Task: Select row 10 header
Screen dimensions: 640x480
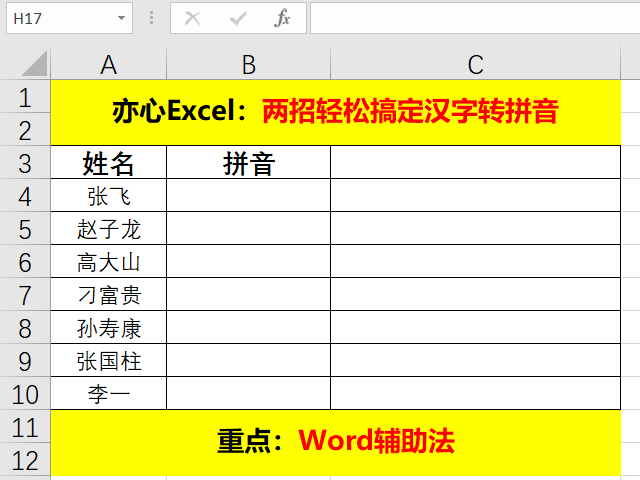Action: coord(25,394)
